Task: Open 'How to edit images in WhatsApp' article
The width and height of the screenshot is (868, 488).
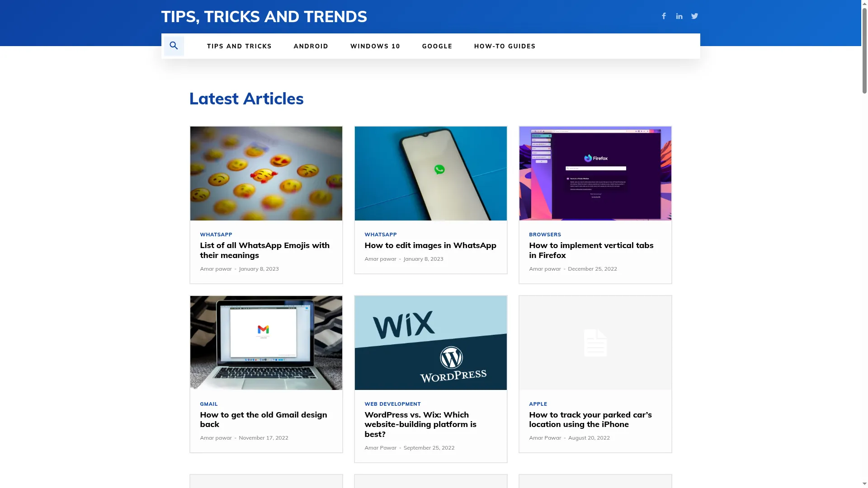Action: (x=430, y=245)
